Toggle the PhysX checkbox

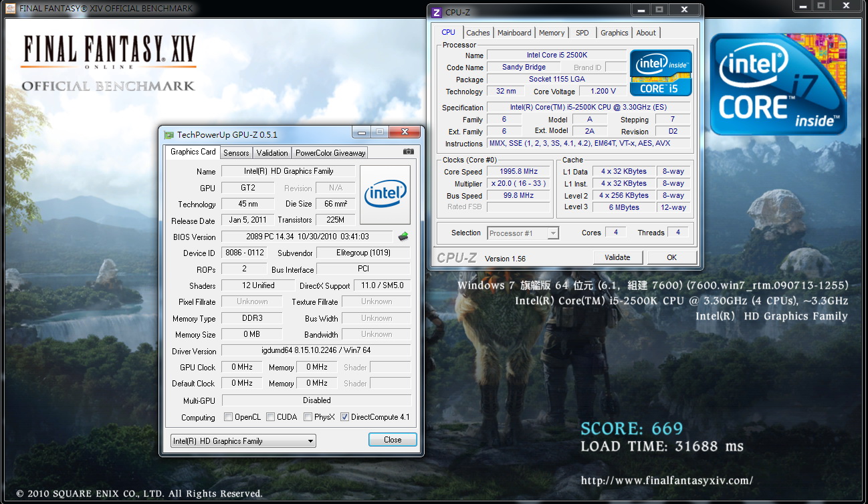pyautogui.click(x=308, y=417)
